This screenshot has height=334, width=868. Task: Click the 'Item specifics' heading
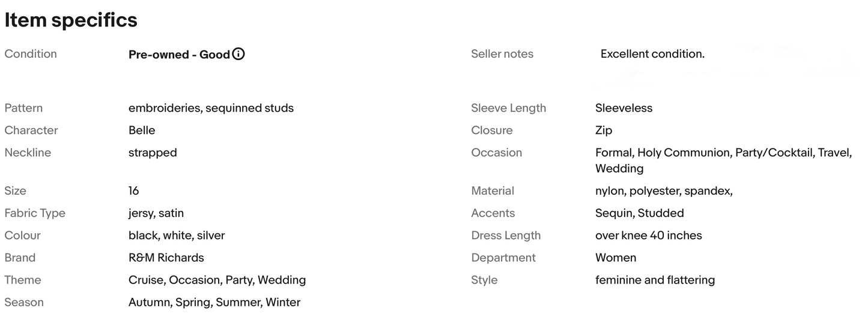pos(71,20)
